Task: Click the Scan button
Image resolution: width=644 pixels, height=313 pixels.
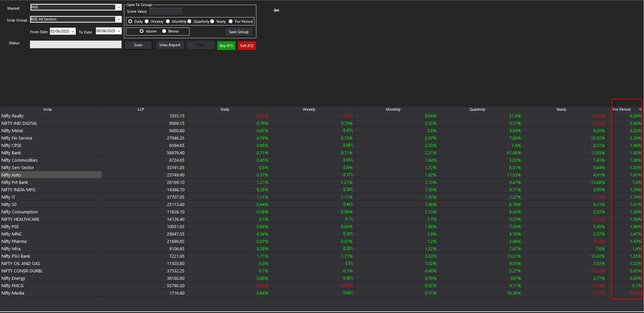Action: 138,45
